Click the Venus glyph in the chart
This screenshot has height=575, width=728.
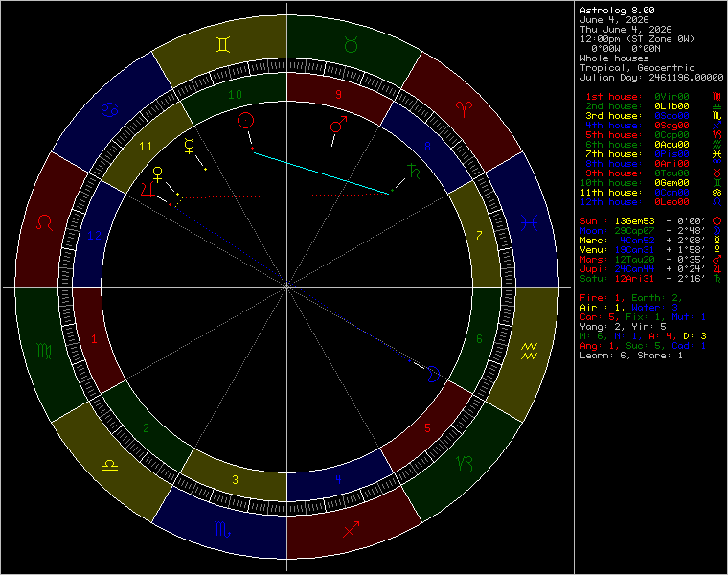(158, 174)
